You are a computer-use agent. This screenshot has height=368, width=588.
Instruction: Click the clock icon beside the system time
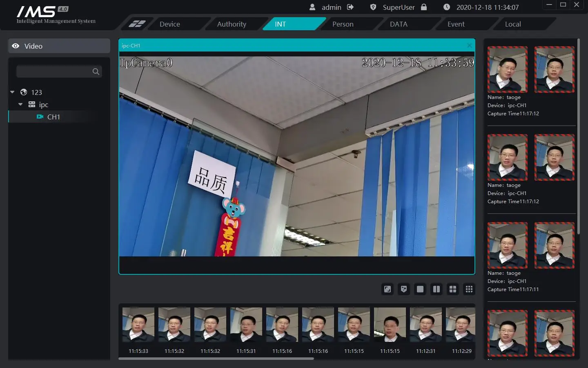tap(446, 7)
